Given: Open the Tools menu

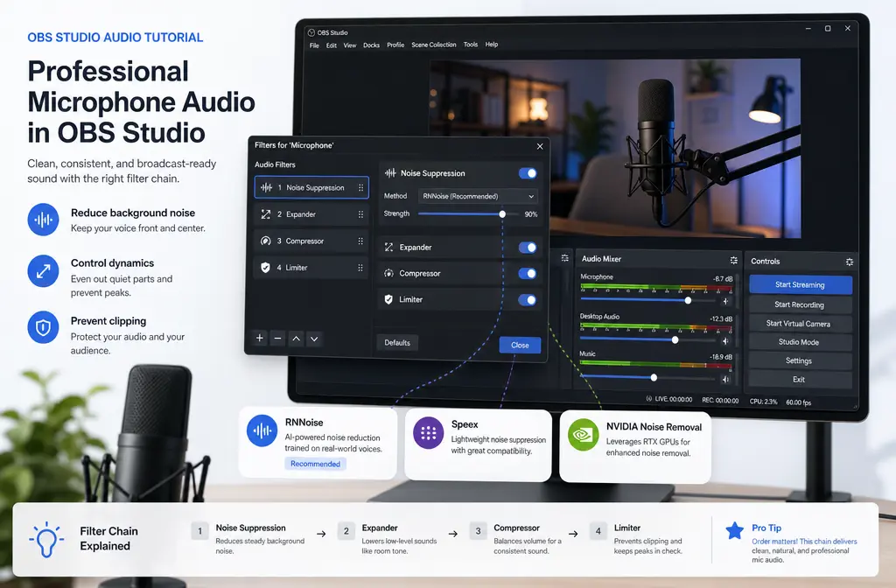Looking at the screenshot, I should point(471,44).
